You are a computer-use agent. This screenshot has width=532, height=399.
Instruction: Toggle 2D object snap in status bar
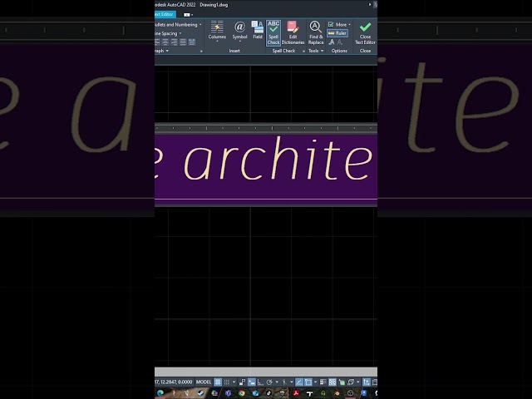[308, 382]
